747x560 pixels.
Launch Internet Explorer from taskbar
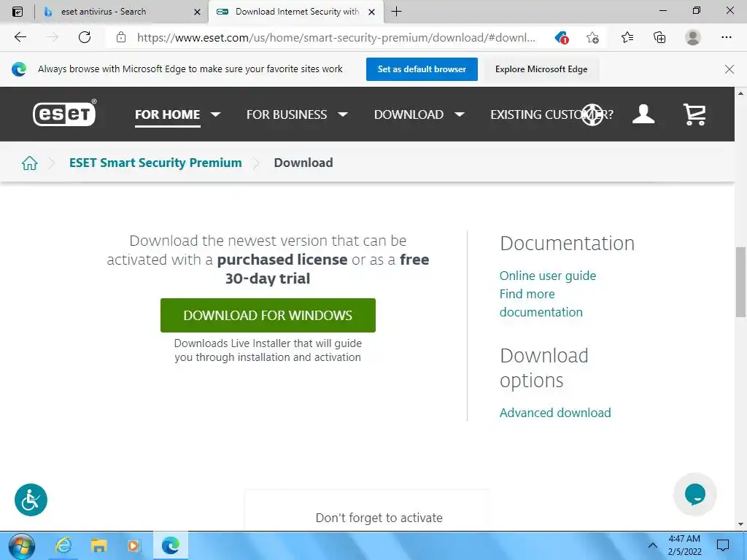[x=64, y=545]
